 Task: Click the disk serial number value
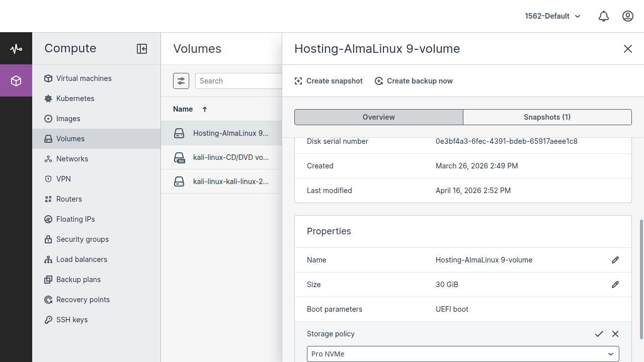[507, 141]
